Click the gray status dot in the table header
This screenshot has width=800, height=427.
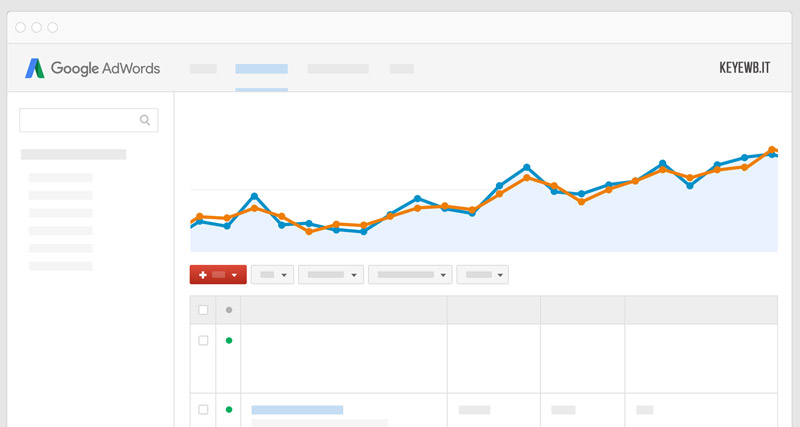tap(229, 310)
